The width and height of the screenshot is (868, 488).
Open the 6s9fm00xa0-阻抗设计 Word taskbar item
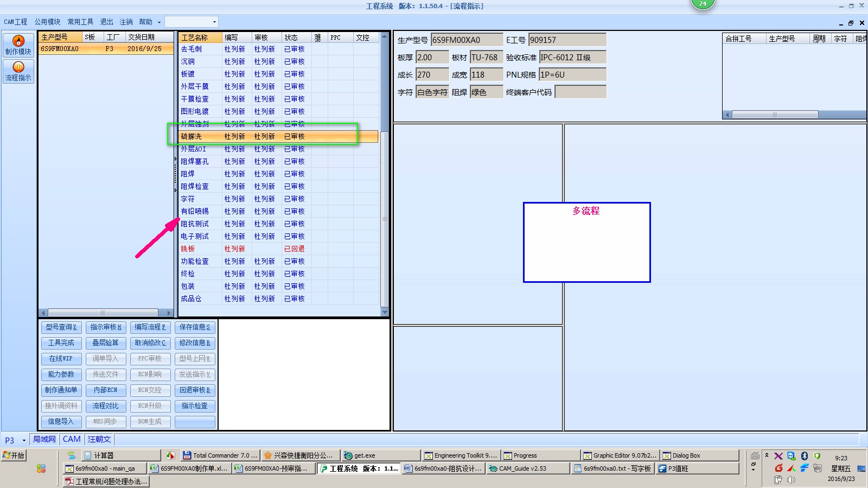tap(443, 468)
